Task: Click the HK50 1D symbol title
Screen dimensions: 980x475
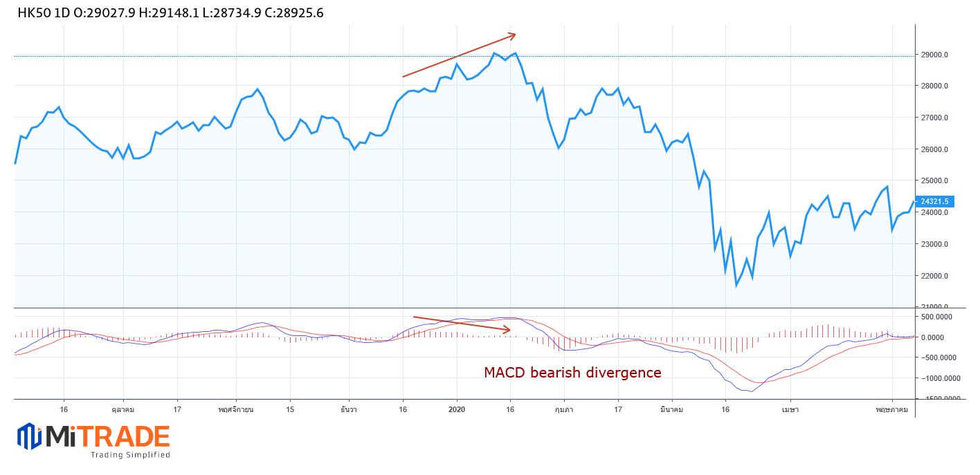Action: coord(43,12)
